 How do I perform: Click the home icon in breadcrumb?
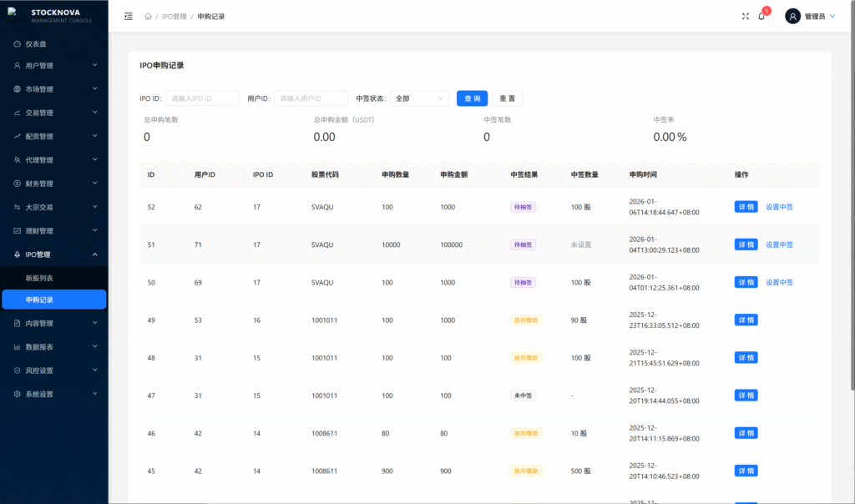148,17
